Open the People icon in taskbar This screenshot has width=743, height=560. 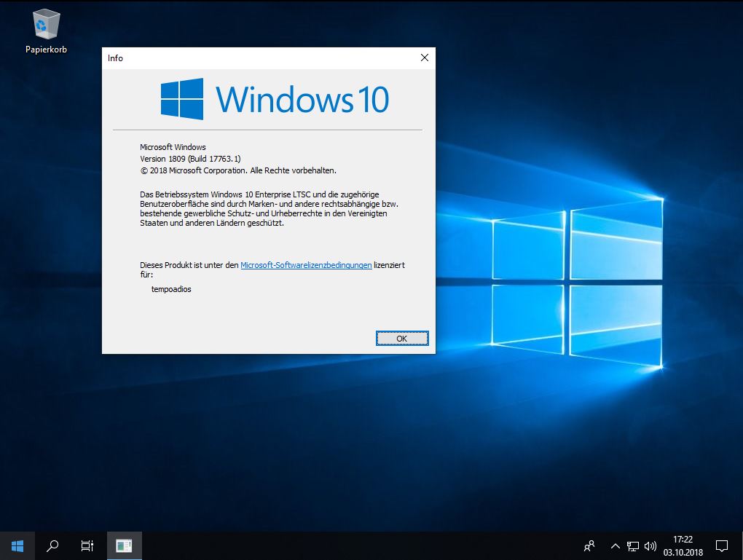tap(589, 545)
